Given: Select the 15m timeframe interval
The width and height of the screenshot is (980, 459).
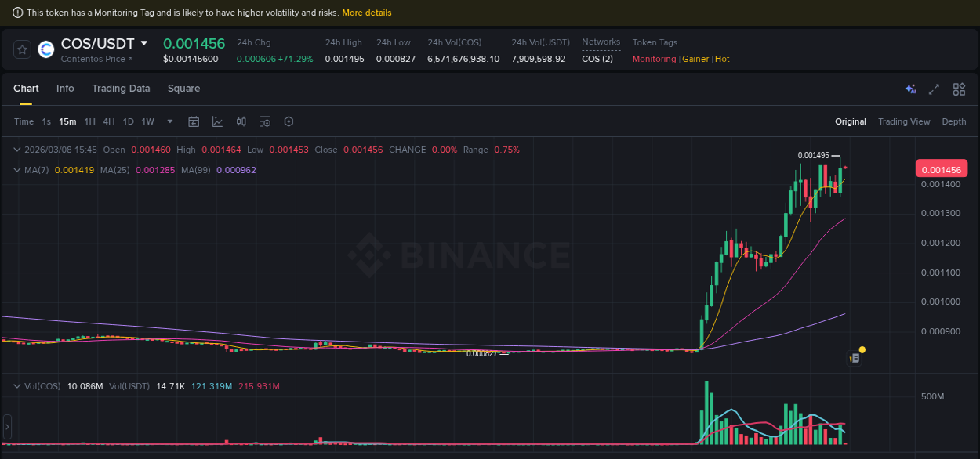Looking at the screenshot, I should [x=67, y=121].
